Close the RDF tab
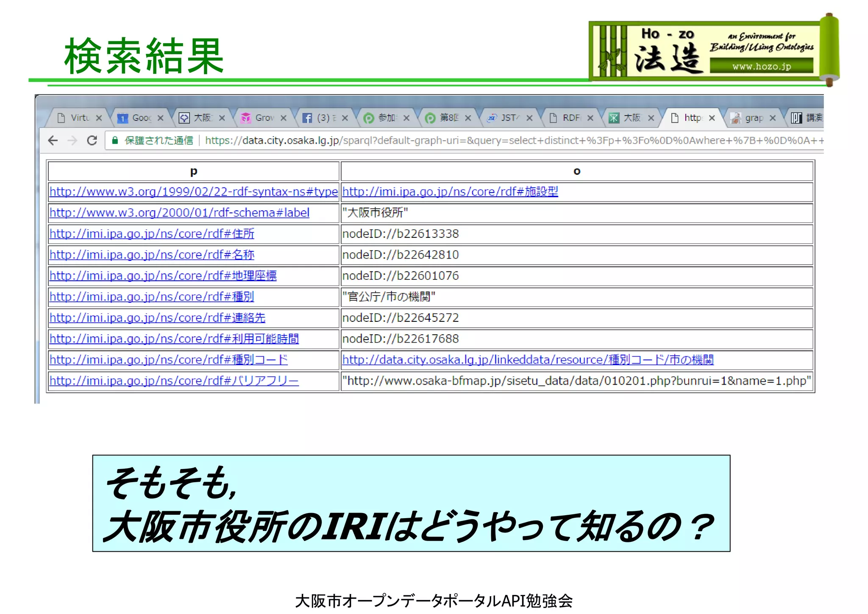Viewport: 868px width, 614px height. tap(590, 118)
